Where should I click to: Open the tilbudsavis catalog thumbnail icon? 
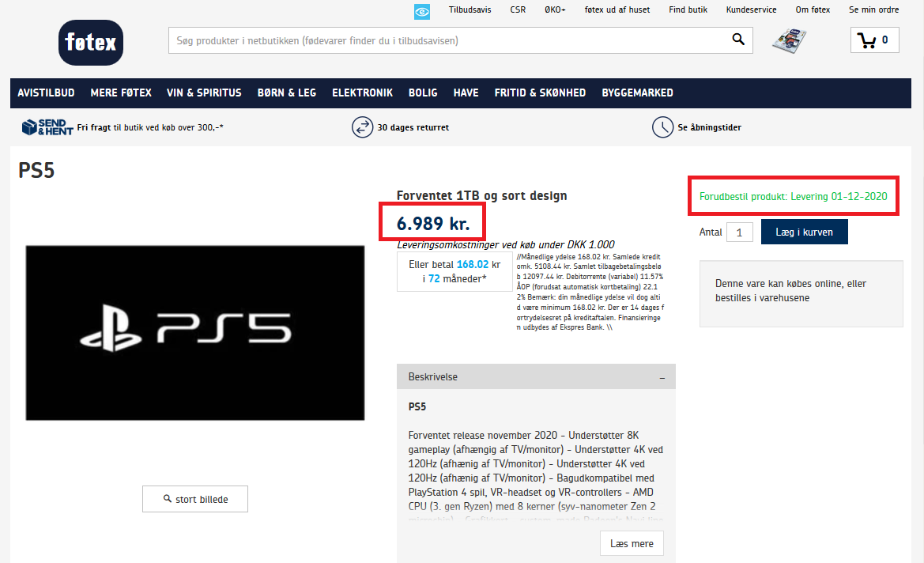(789, 40)
